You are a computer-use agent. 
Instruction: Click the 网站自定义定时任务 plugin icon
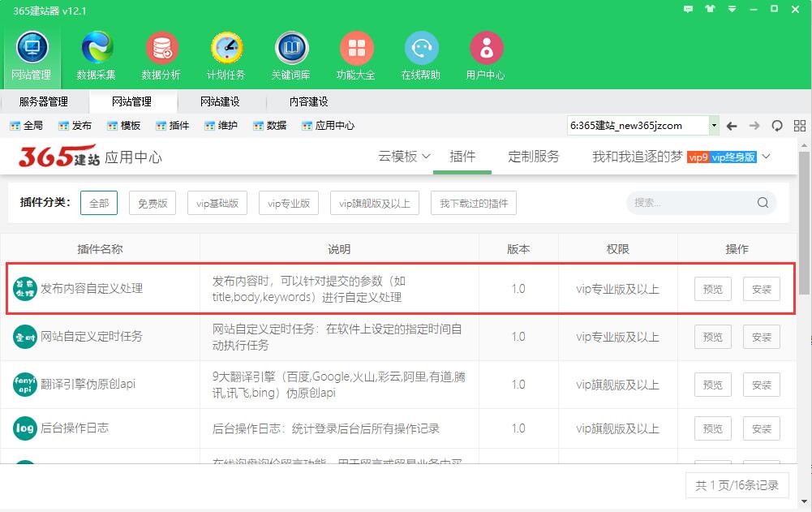(25, 337)
